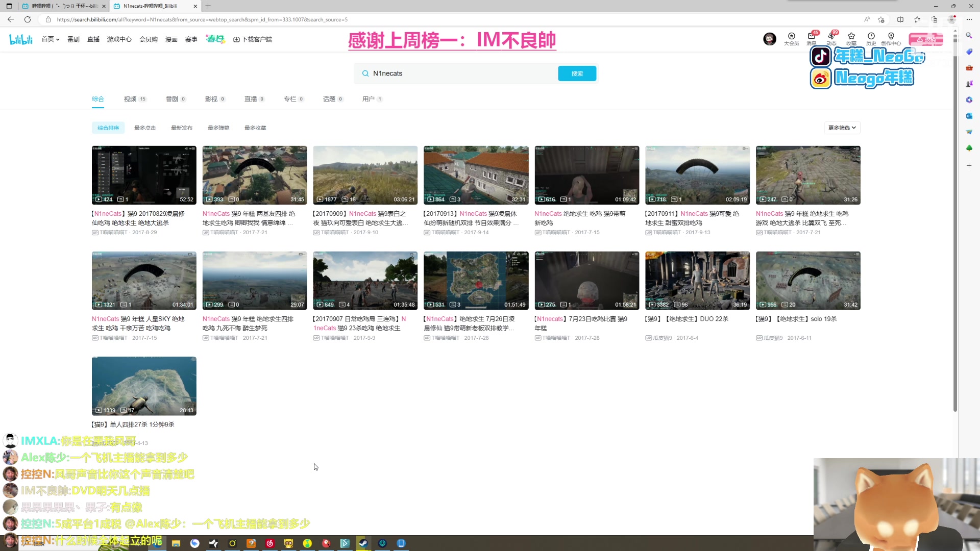The image size is (980, 551).
Task: Switch to the 视频 15 results tab
Action: [x=135, y=99]
